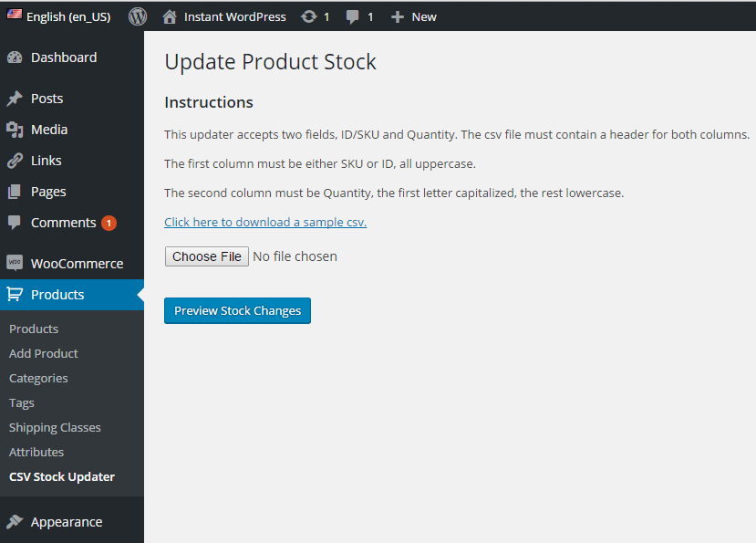The width and height of the screenshot is (756, 543).
Task: Go to Shipping Classes submenu
Action: (x=55, y=427)
